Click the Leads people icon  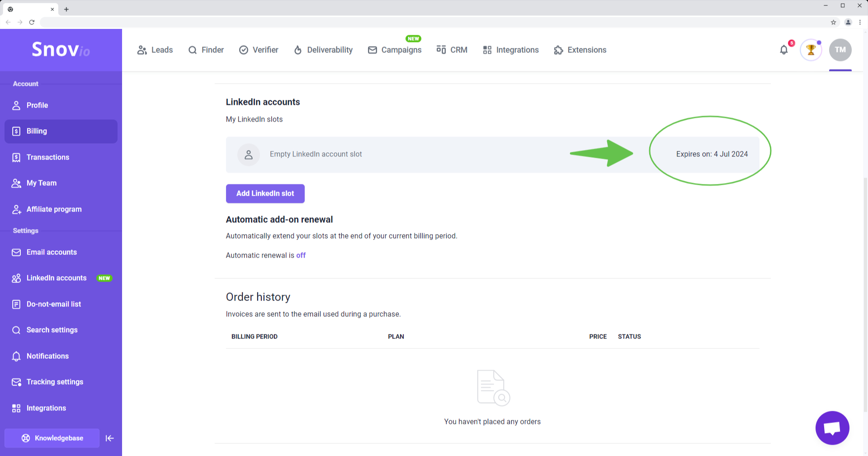pyautogui.click(x=142, y=50)
